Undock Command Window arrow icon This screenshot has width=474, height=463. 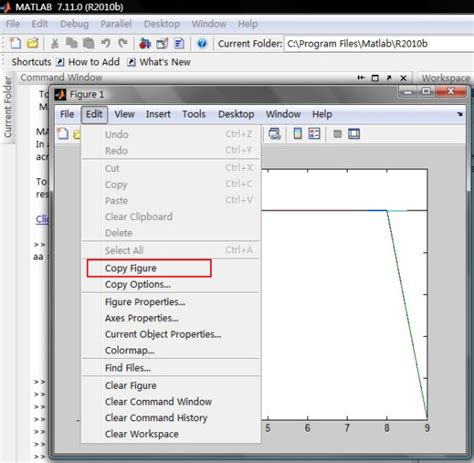click(389, 78)
